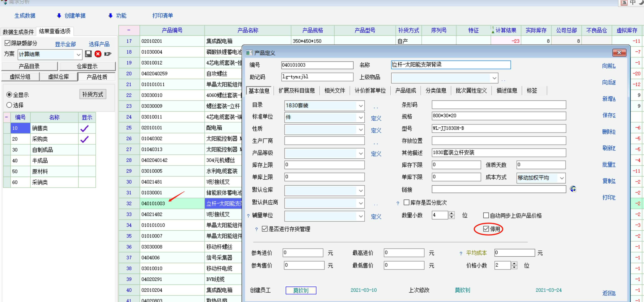Expand the 方案 计算结果 dropdown
Viewport: 644px width, 302px height.
[x=78, y=54]
